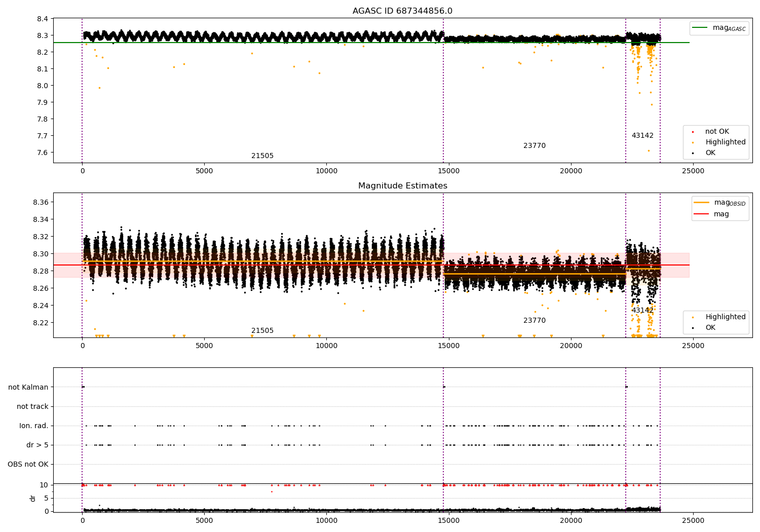Click the "8.36" y-axis tick label
The height and width of the screenshot is (532, 760).
(41, 203)
